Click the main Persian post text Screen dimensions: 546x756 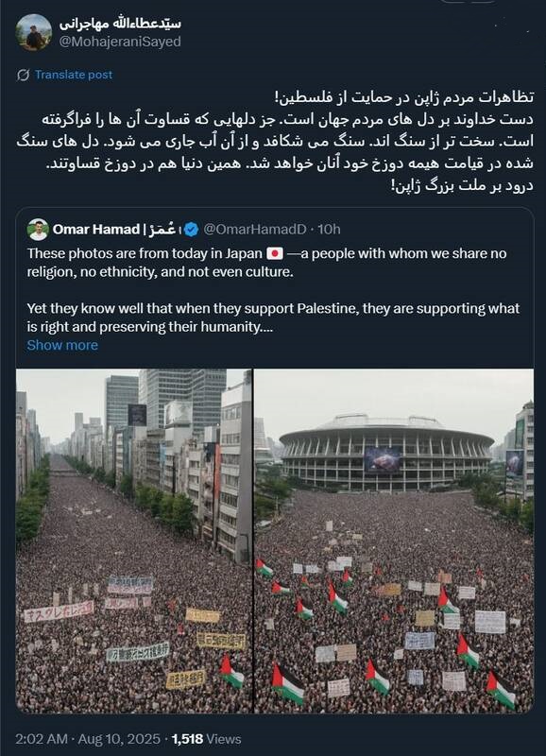275,141
